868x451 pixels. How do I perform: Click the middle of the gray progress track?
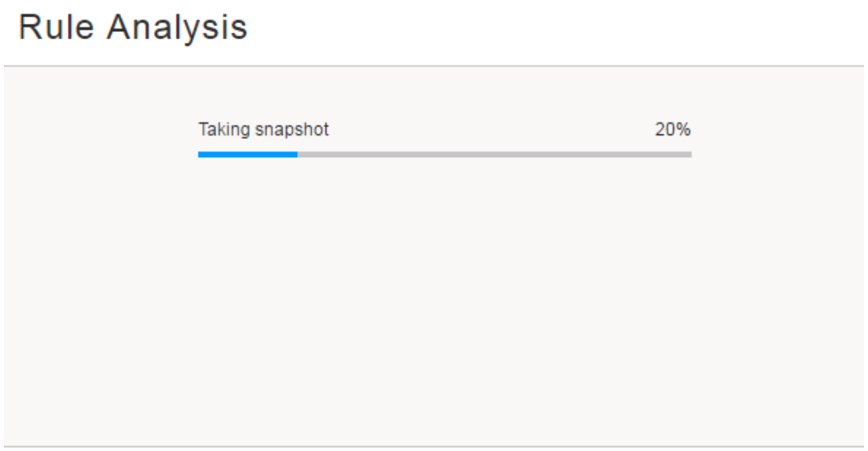click(494, 154)
